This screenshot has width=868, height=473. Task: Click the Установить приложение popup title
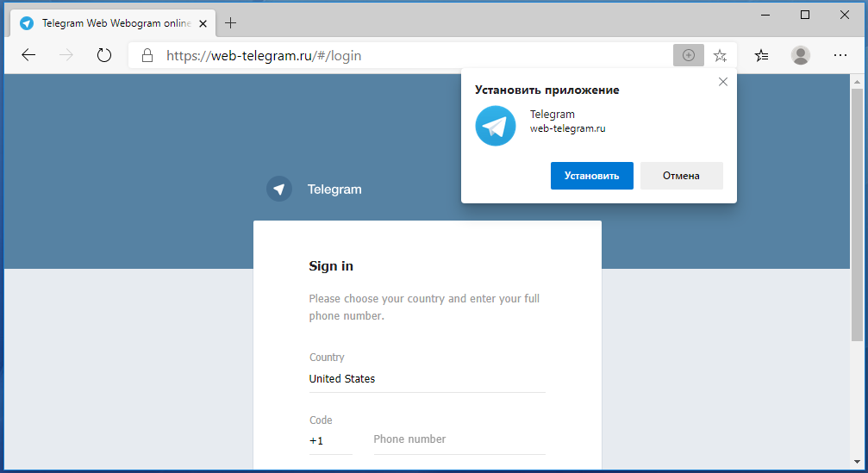[x=547, y=90]
